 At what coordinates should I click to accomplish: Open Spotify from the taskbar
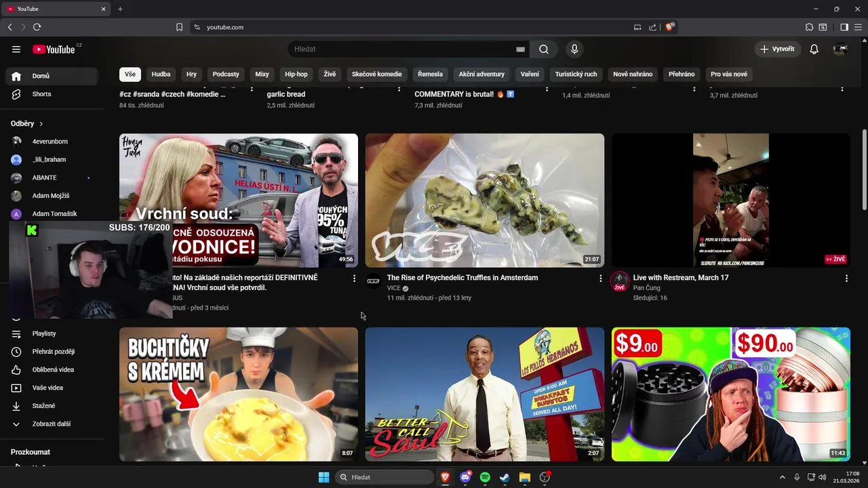point(485,477)
